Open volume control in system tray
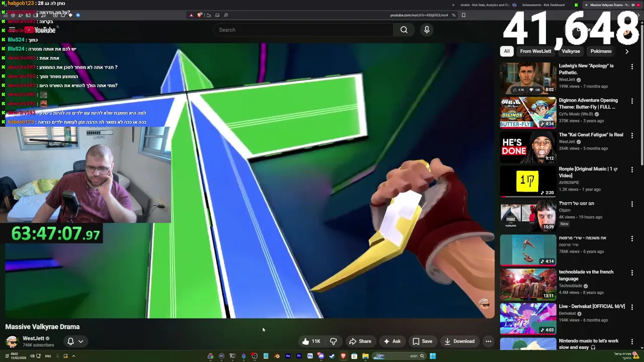The height and width of the screenshot is (362, 644). point(32,356)
